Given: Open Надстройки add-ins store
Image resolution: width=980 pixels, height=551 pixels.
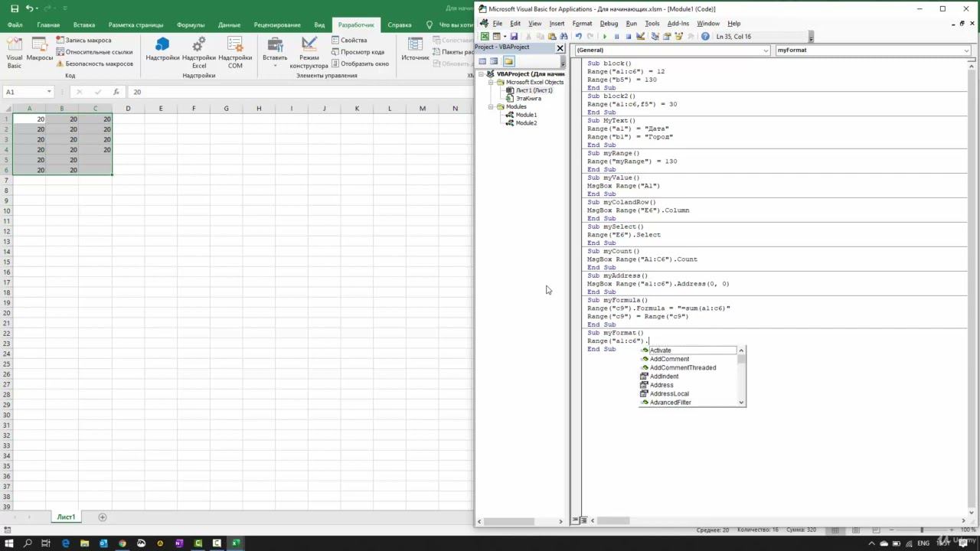Looking at the screenshot, I should point(162,49).
